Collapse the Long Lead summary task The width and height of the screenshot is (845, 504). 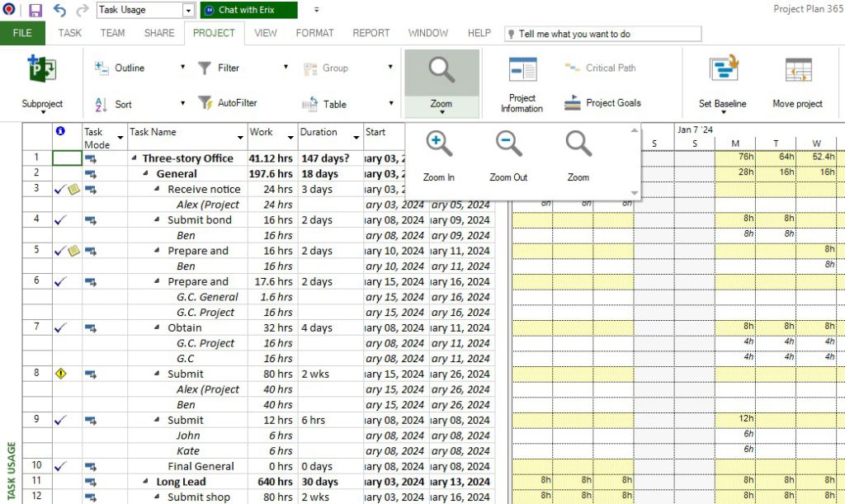pos(145,482)
